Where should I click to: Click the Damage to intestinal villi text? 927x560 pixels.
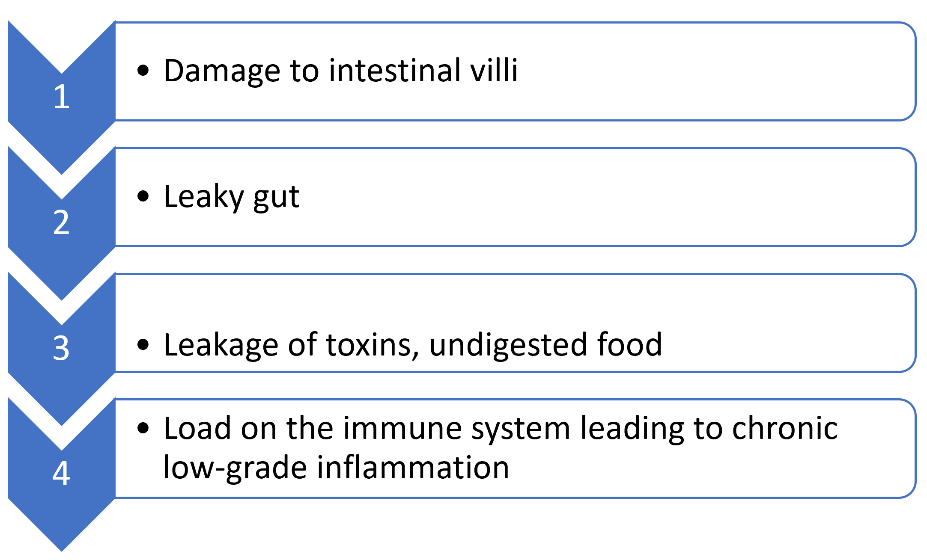(x=341, y=71)
